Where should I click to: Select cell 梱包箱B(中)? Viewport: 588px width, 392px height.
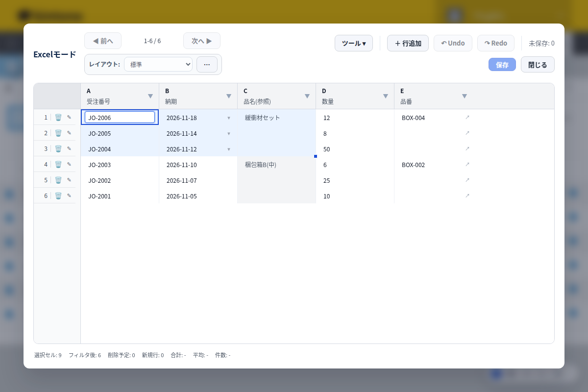click(x=277, y=165)
